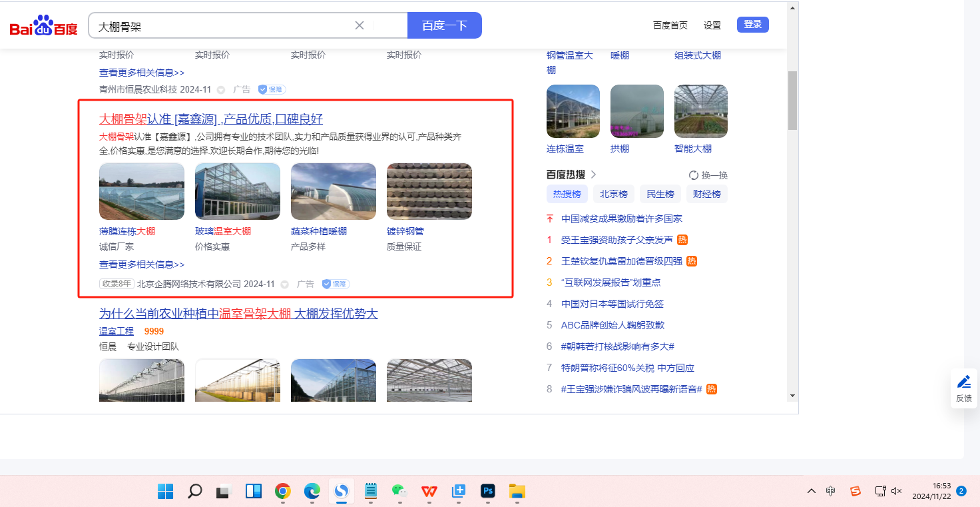This screenshot has width=980, height=507.
Task: Expand the 百度热搜 chevron arrow
Action: click(x=593, y=175)
